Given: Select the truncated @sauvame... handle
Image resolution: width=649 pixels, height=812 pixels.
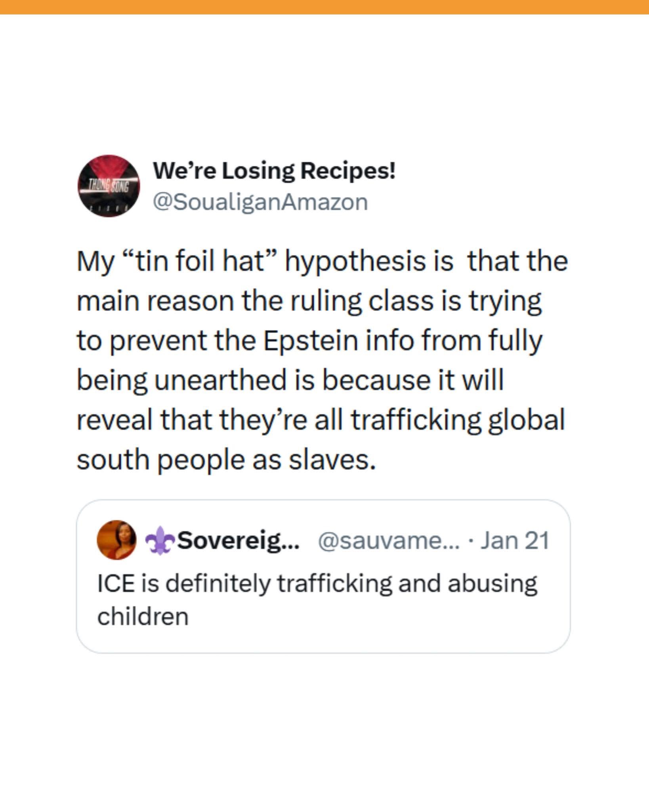Looking at the screenshot, I should click(x=389, y=540).
